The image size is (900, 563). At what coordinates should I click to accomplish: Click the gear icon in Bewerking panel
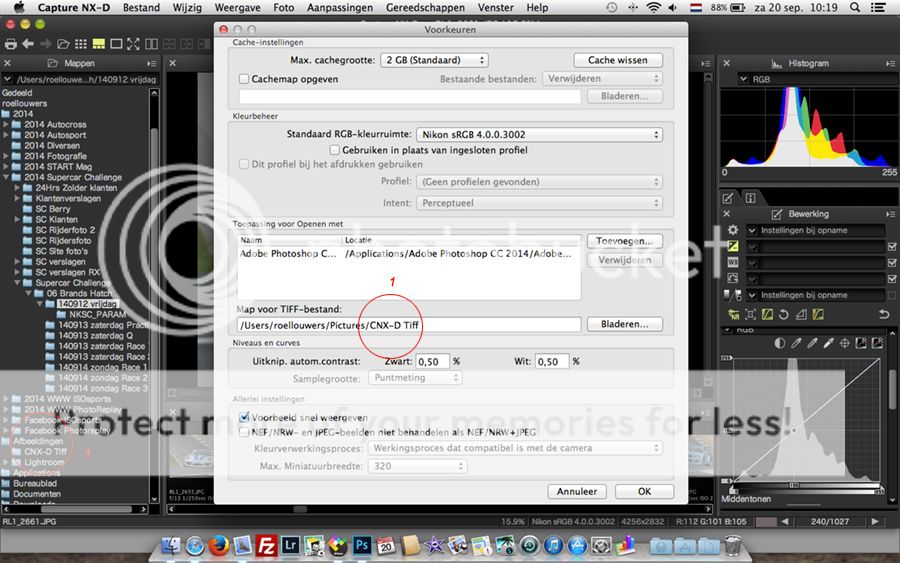(x=733, y=230)
